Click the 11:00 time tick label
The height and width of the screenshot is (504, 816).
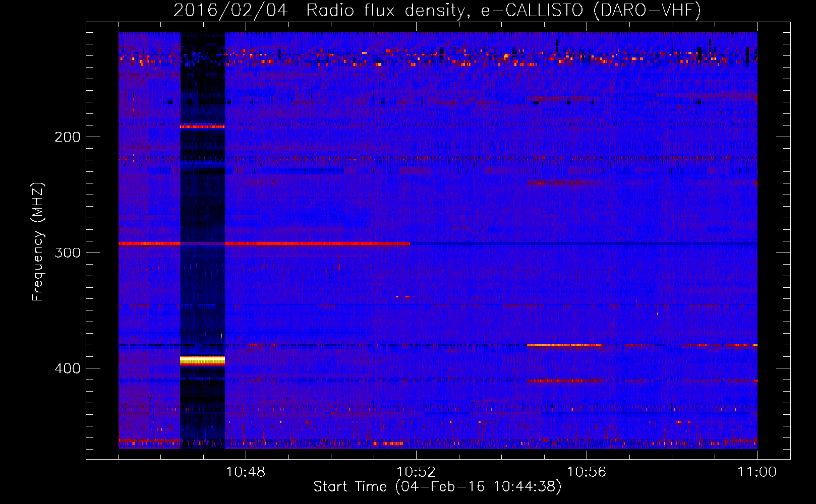757,472
